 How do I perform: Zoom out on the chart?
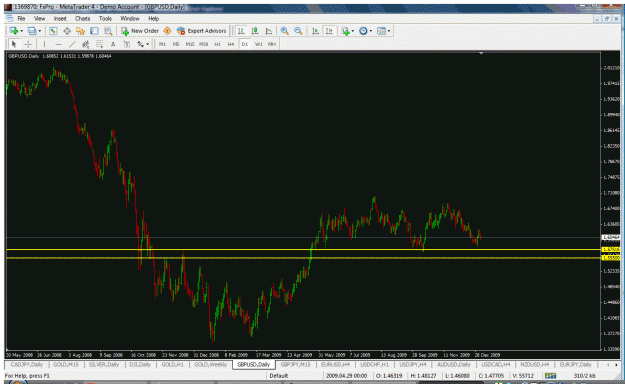click(x=298, y=31)
